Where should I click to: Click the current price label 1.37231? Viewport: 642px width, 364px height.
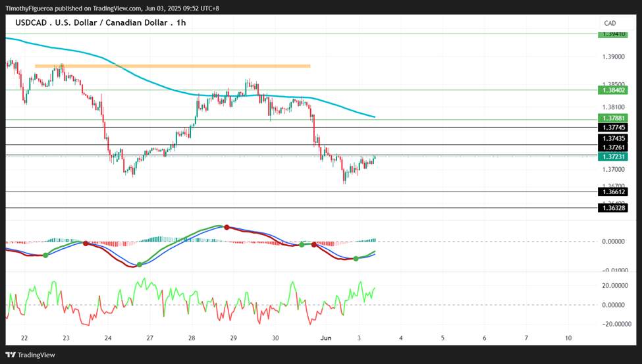[x=612, y=157]
